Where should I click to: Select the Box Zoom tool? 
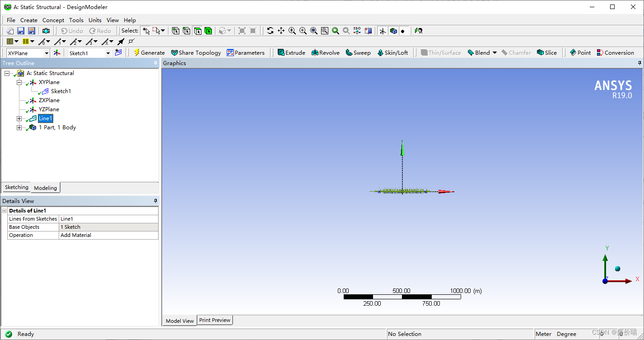(x=303, y=31)
